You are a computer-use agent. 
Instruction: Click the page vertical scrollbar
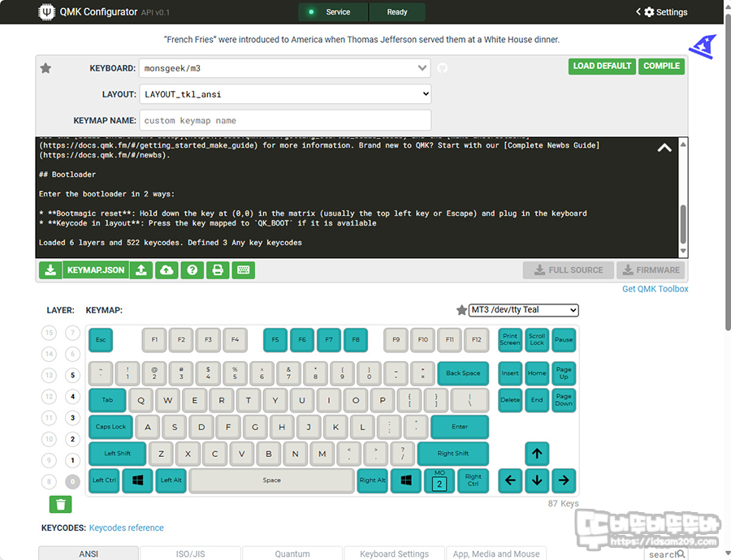coord(728,172)
